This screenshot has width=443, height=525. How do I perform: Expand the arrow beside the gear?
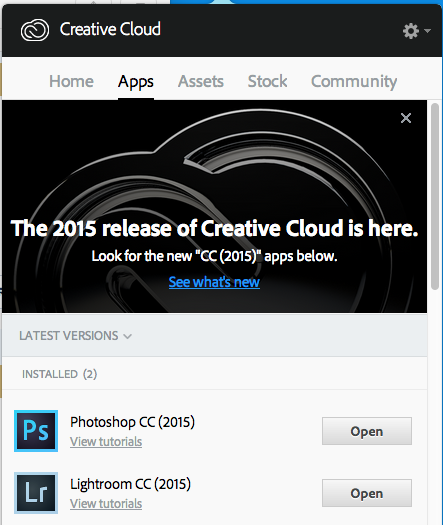[x=427, y=31]
